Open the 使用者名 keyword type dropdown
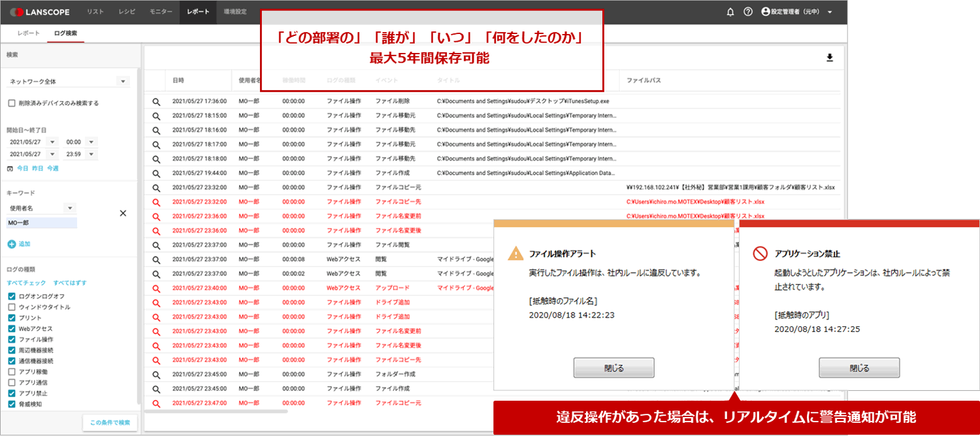Screen dimensions: 980x436 click(x=42, y=208)
